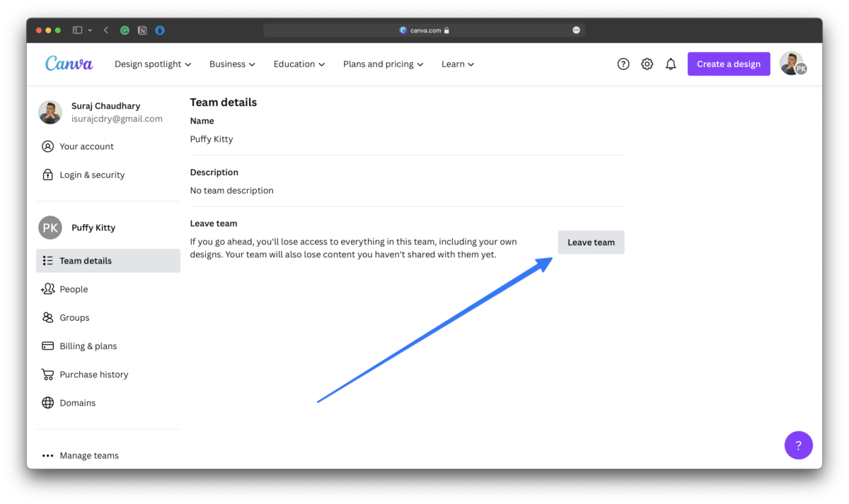
Task: Expand the Business menu
Action: point(232,64)
